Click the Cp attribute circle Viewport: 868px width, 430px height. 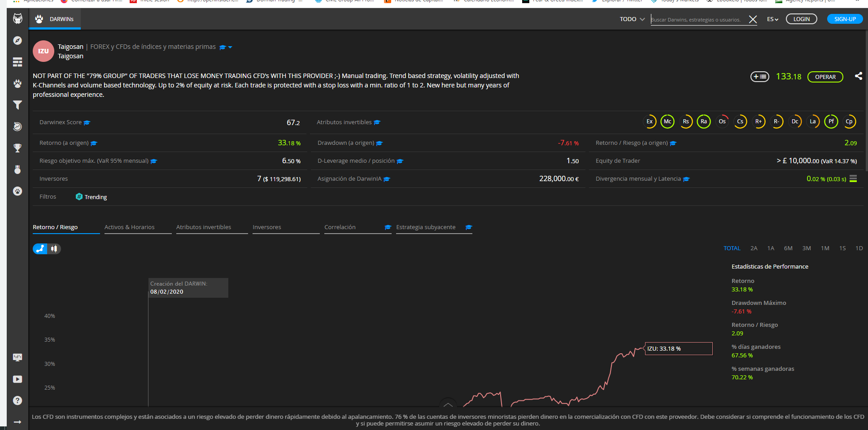click(x=849, y=122)
